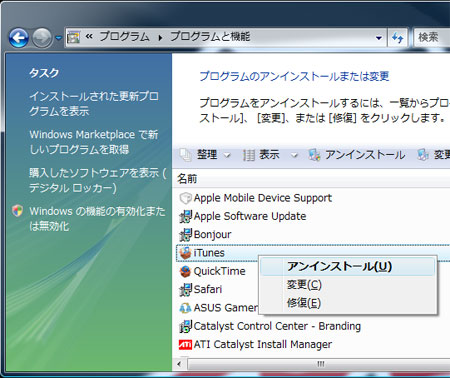
Task: Refresh the view with the refresh icon
Action: (x=397, y=38)
